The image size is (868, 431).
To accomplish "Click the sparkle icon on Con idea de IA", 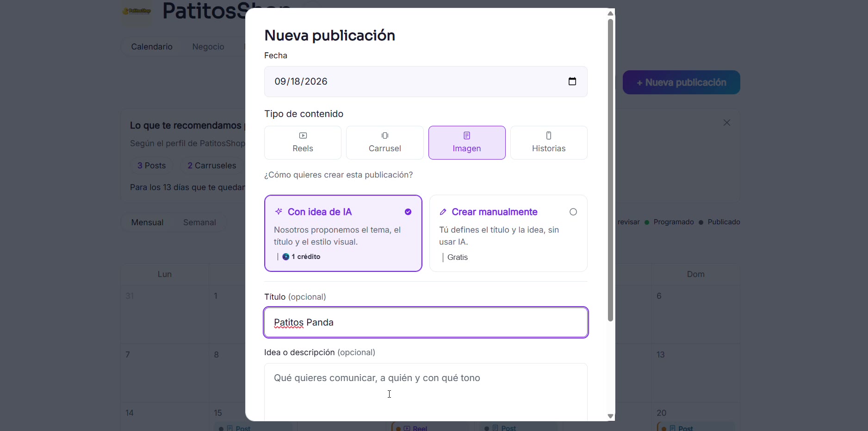I will (279, 212).
